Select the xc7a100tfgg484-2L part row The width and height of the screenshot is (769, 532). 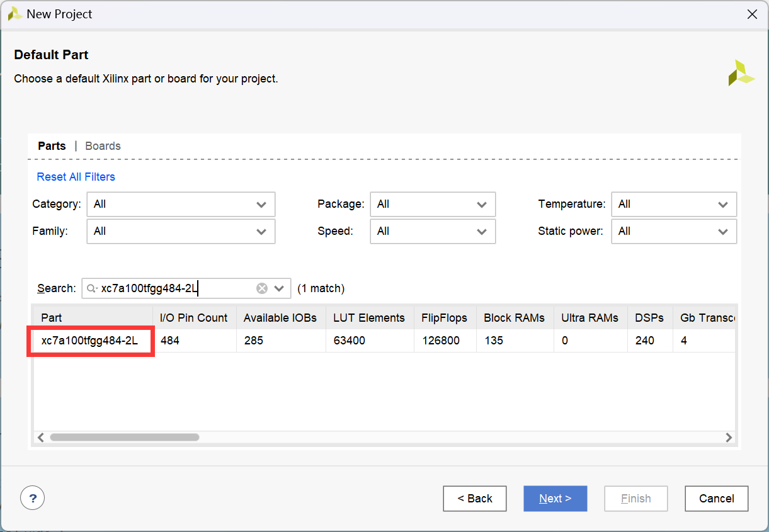point(89,341)
